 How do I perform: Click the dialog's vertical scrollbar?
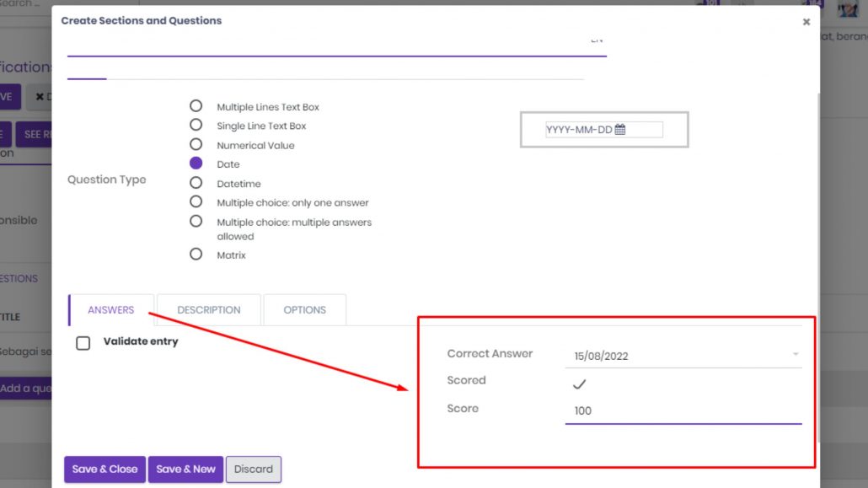(817, 265)
